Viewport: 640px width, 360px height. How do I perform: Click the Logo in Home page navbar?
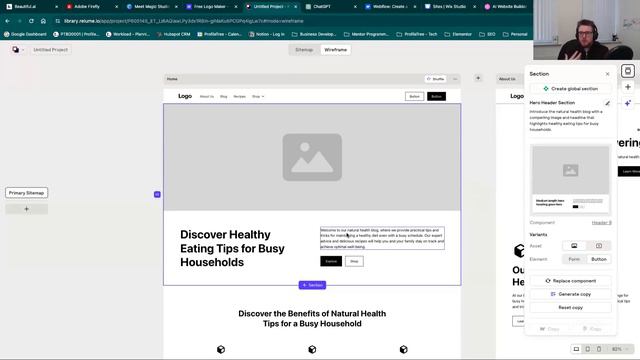(185, 96)
